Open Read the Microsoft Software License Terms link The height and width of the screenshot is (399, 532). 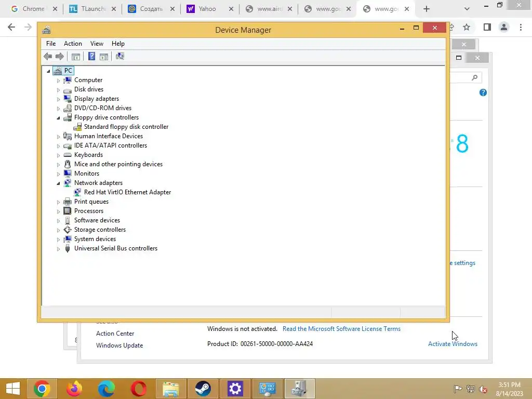[x=341, y=329]
